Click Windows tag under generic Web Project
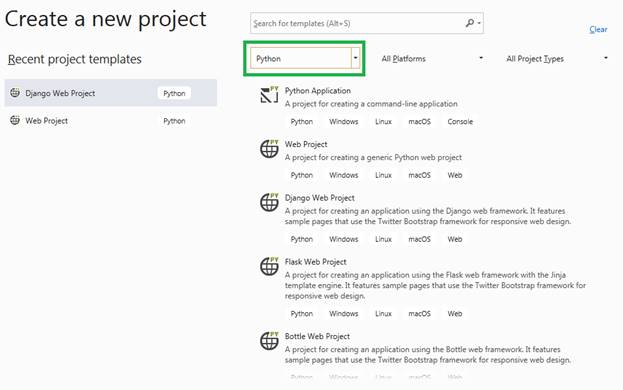623x390 pixels. point(344,175)
